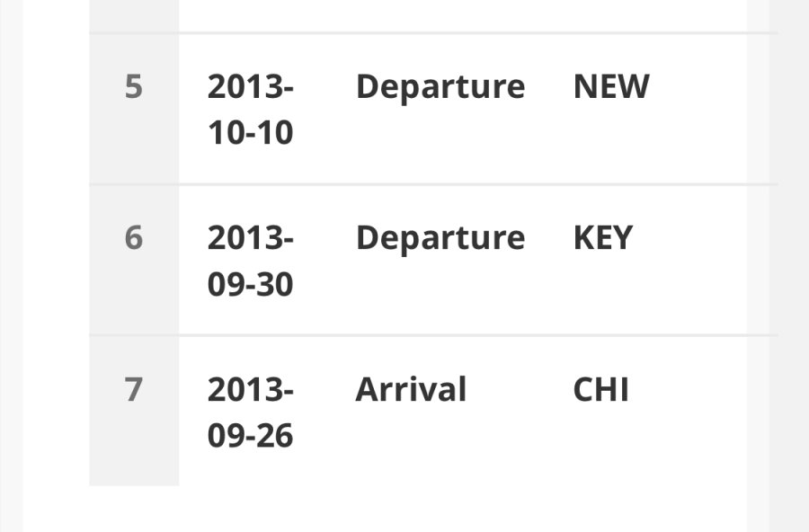The width and height of the screenshot is (809, 532).
Task: Click the "2013-" line in row 7
Action: [x=251, y=390]
